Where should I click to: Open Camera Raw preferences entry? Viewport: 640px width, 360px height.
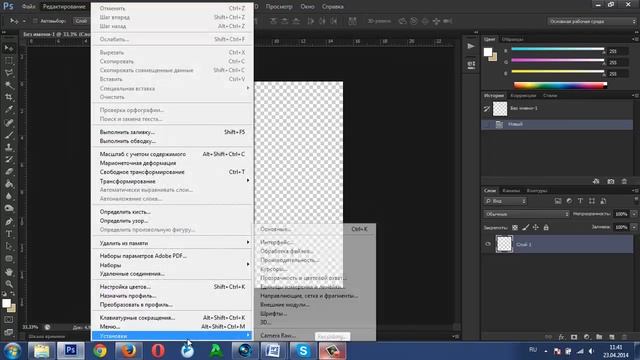point(278,336)
